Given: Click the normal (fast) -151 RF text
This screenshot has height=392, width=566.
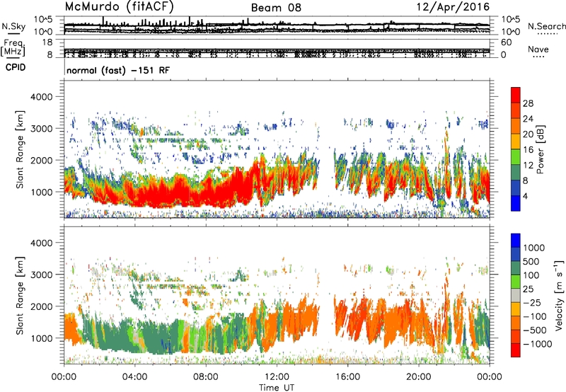Looking at the screenshot, I should pos(117,70).
